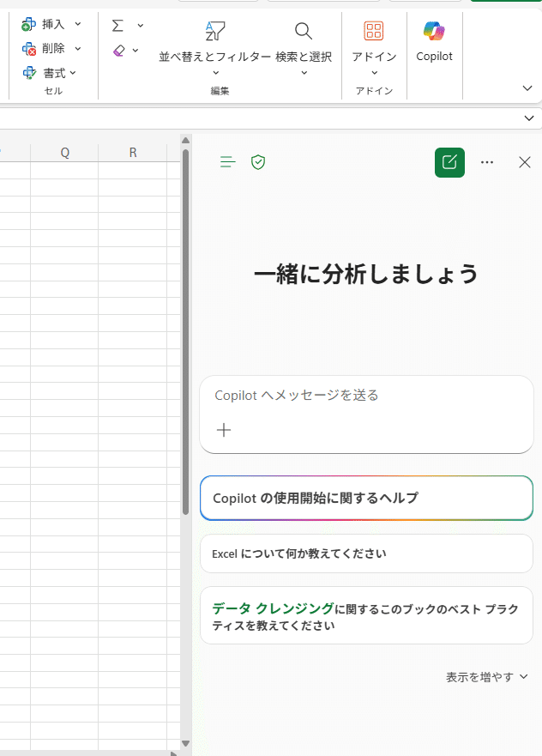Open Copilot pane more options (…)
The height and width of the screenshot is (756, 542).
click(x=487, y=162)
